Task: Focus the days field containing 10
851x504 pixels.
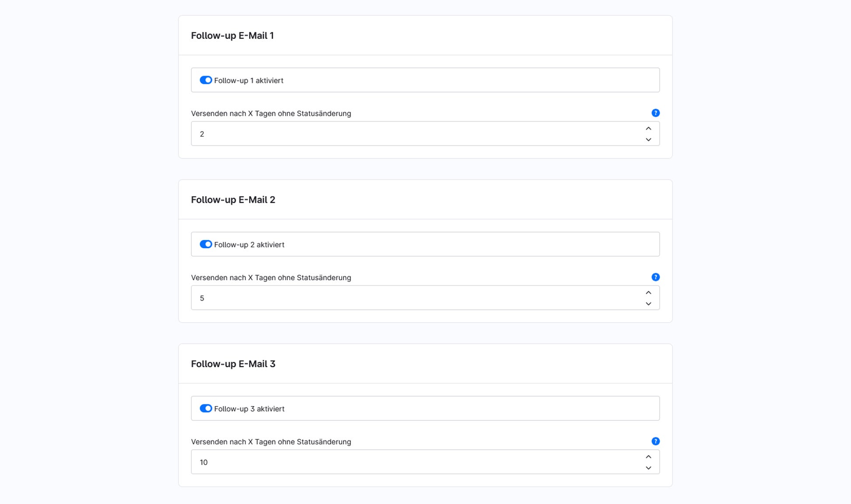Action: point(425,462)
